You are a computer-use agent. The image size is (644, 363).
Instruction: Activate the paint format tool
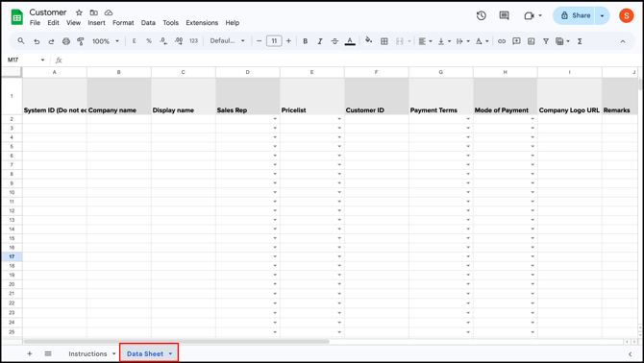[x=81, y=41]
